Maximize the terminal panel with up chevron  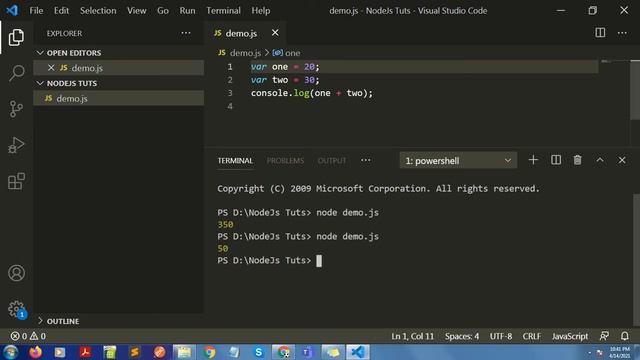click(600, 160)
